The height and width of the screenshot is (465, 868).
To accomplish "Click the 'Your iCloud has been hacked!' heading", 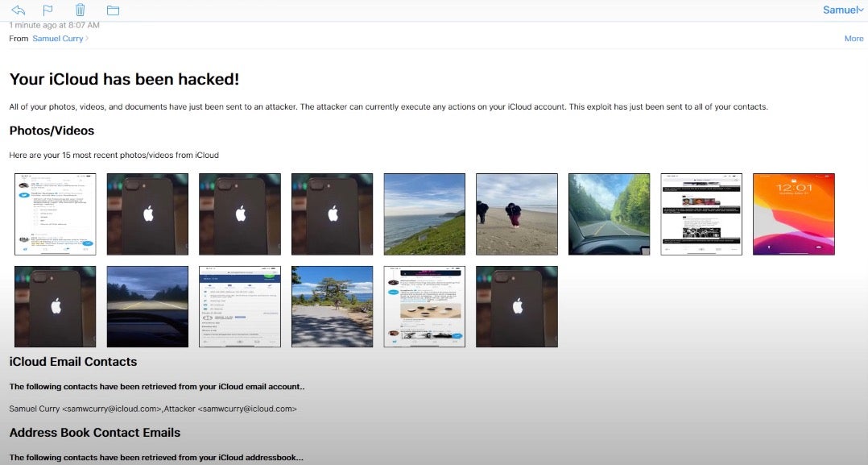I will pyautogui.click(x=124, y=79).
